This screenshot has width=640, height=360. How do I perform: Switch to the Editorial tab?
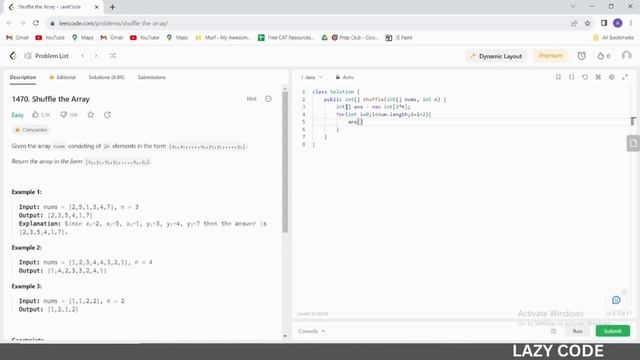(x=62, y=77)
